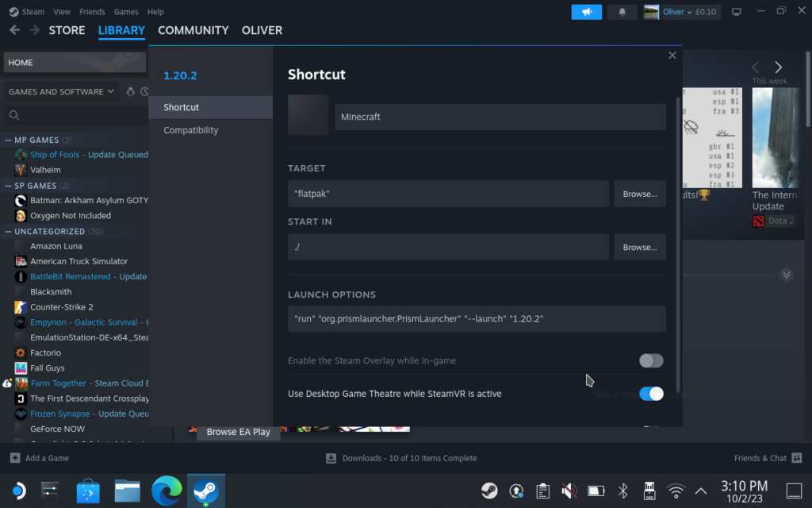
Task: Show previous What's New item
Action: coord(756,67)
